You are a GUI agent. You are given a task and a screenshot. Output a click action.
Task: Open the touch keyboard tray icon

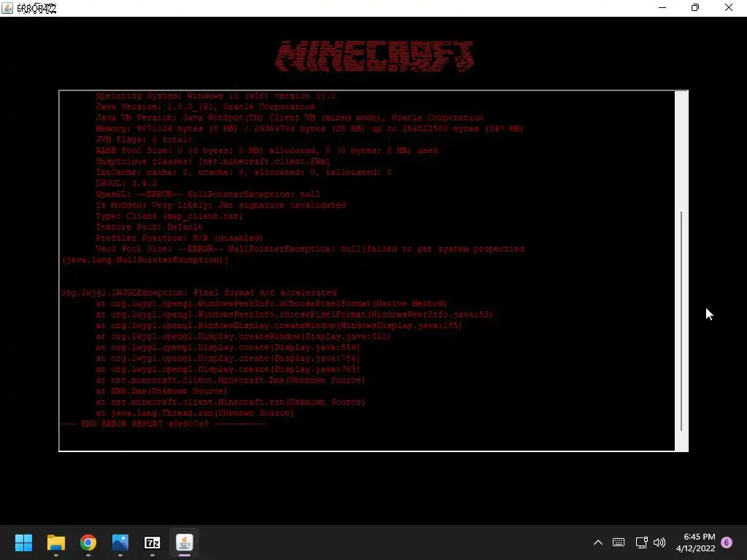pos(619,542)
